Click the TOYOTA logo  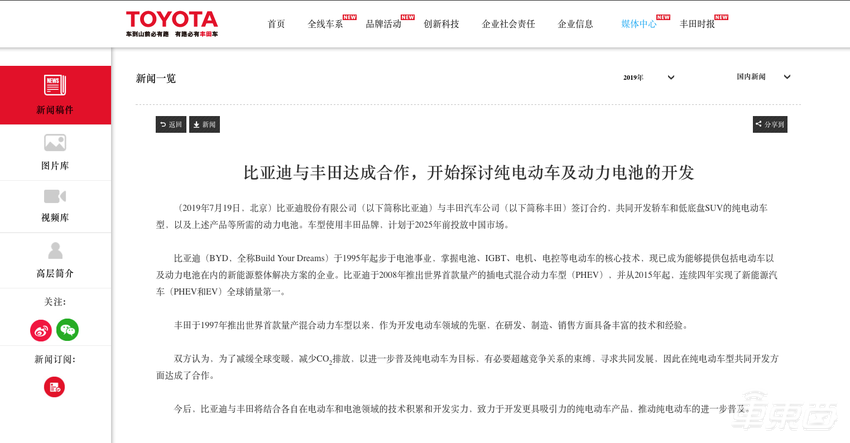click(x=172, y=23)
